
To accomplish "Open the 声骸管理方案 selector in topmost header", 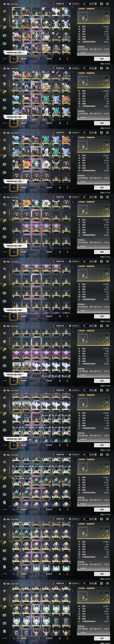I will (59, 4).
